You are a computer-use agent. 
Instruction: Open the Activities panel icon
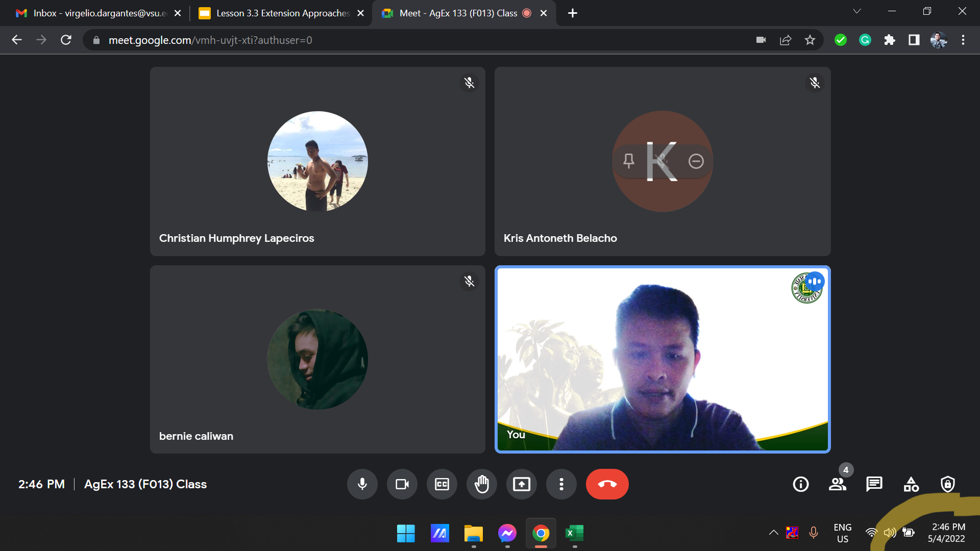(x=911, y=484)
